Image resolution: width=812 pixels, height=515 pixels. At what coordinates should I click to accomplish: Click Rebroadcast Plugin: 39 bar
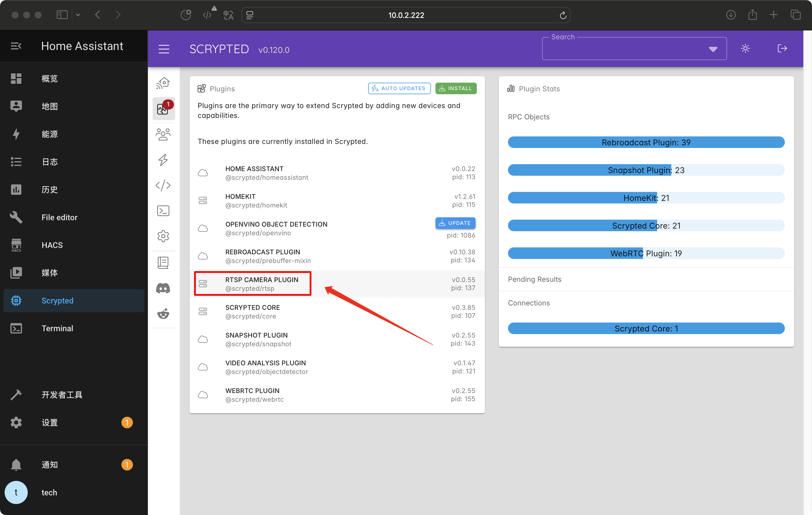click(646, 142)
